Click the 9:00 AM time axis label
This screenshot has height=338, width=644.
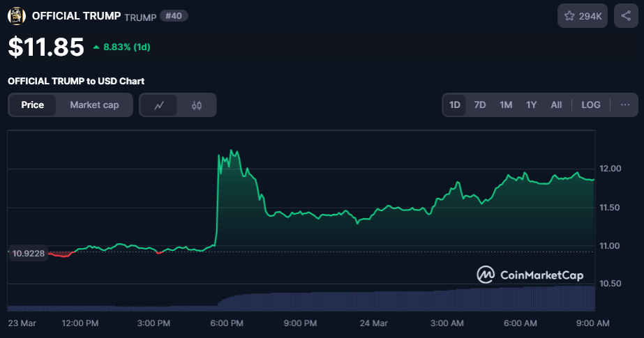pyautogui.click(x=592, y=323)
